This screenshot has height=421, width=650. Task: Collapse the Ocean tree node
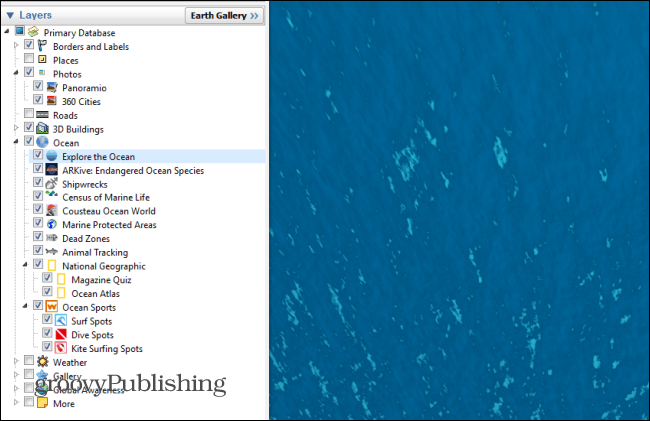[x=16, y=141]
